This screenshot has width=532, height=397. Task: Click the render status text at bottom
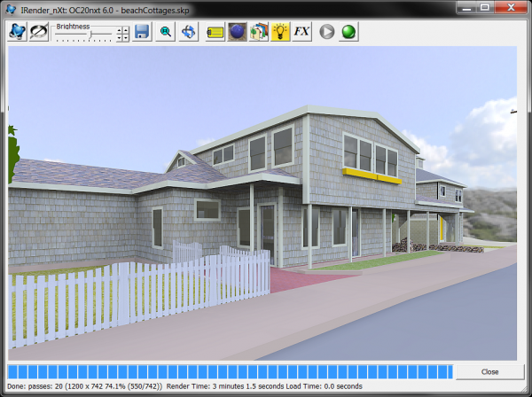pos(184,387)
